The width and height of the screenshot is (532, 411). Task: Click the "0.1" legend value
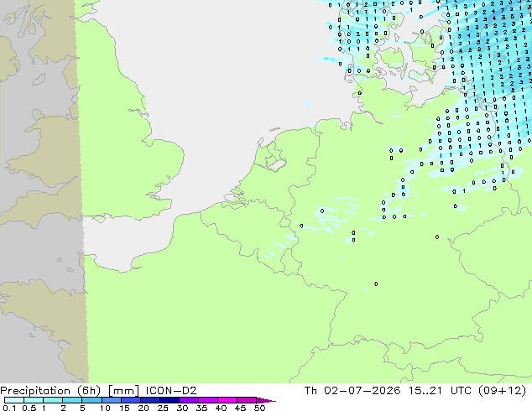[x=10, y=408]
